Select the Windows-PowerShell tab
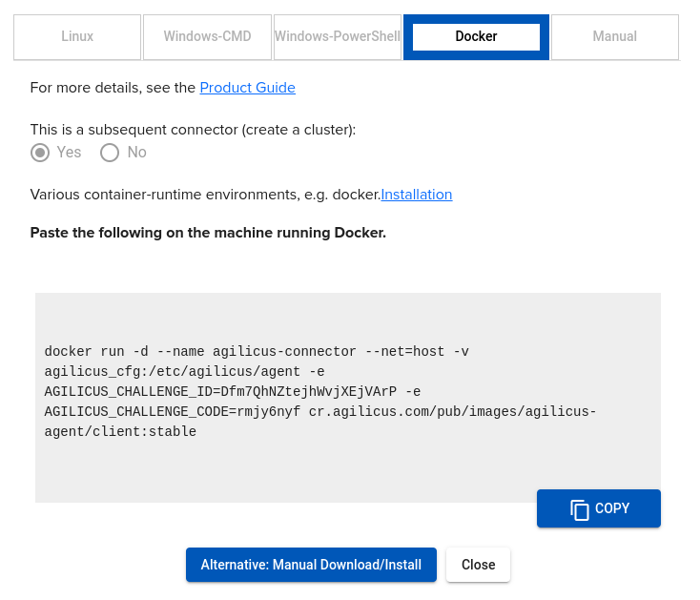The height and width of the screenshot is (600, 700). point(338,36)
